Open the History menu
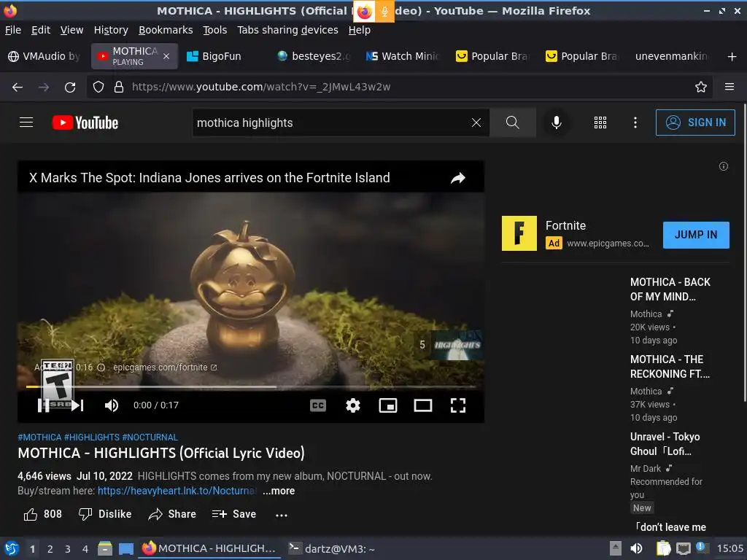 coord(111,30)
